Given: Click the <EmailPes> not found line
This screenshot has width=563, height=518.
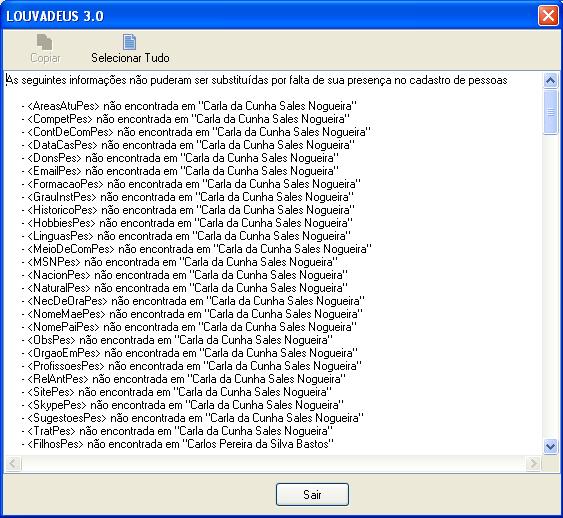Looking at the screenshot, I should [x=180, y=171].
